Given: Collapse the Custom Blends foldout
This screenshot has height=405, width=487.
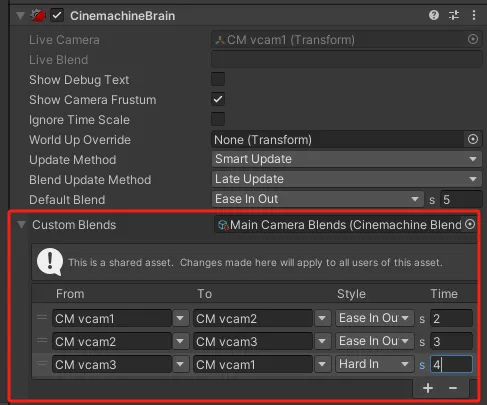Looking at the screenshot, I should point(22,225).
